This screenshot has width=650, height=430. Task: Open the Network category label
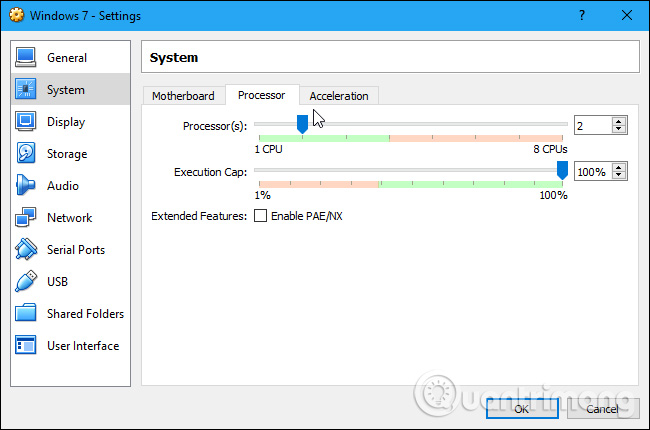tap(70, 218)
